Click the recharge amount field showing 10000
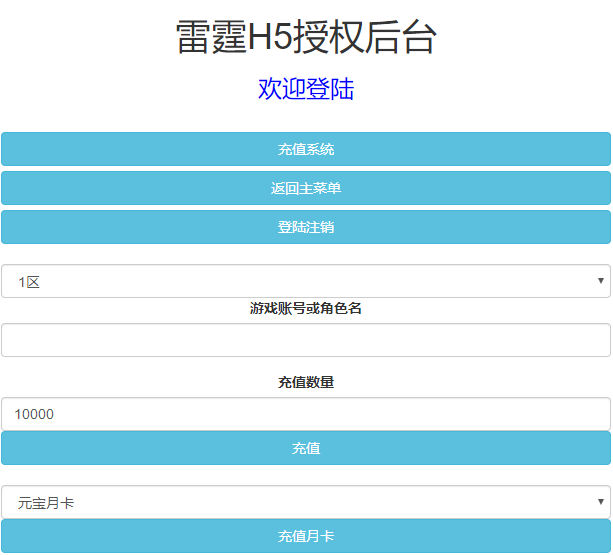Screen dimensions: 613x555 [x=305, y=414]
